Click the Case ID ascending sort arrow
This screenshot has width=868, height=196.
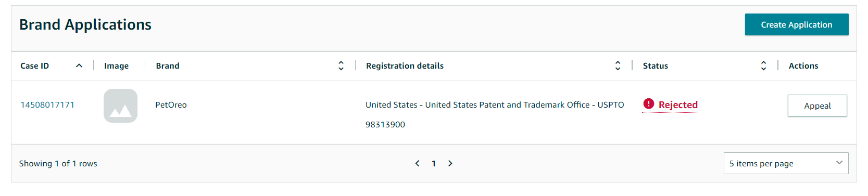tap(79, 66)
